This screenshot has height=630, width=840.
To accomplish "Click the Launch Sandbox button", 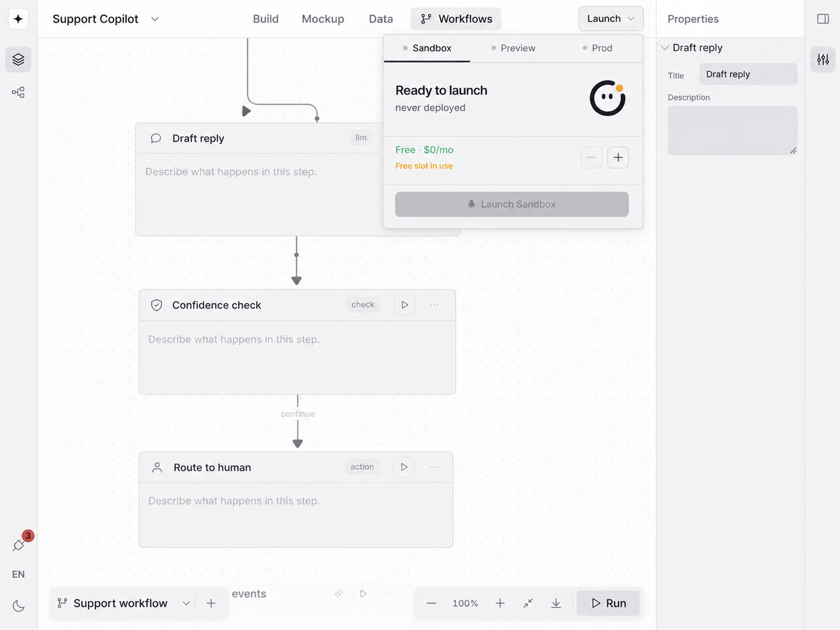I will tap(511, 204).
